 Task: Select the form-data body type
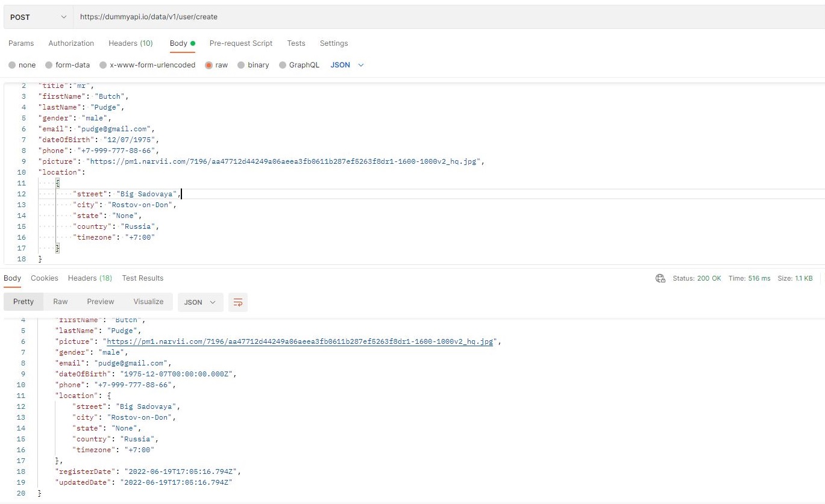point(67,64)
